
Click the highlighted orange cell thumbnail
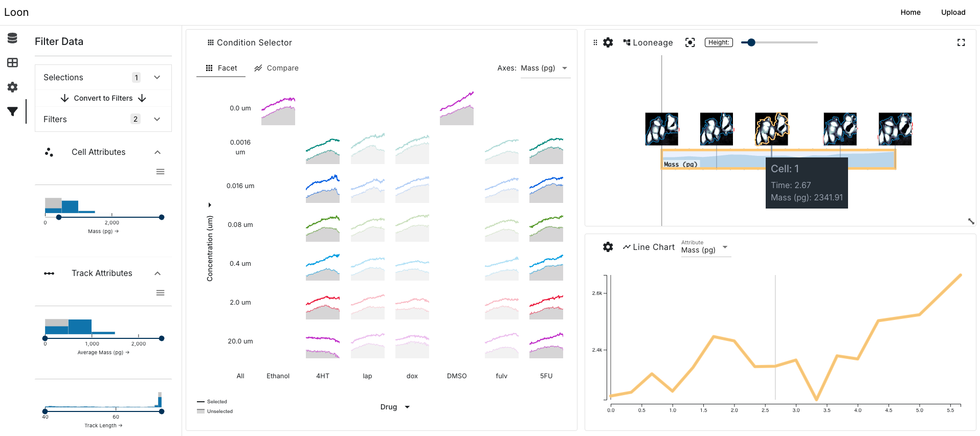771,129
